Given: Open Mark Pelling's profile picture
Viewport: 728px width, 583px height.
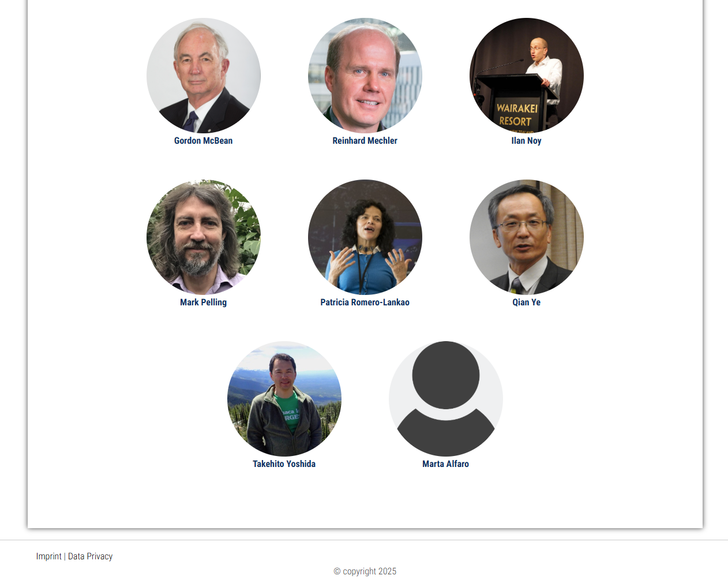Looking at the screenshot, I should coord(204,237).
